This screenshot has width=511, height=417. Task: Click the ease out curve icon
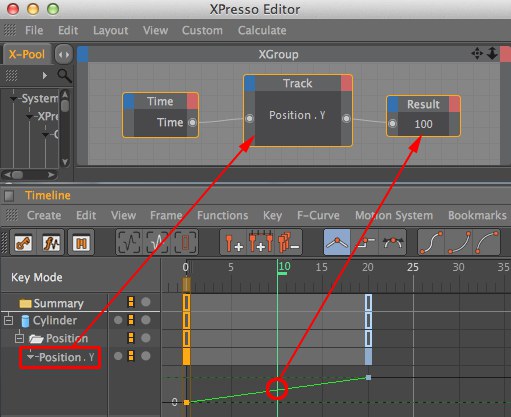pyautogui.click(x=487, y=242)
